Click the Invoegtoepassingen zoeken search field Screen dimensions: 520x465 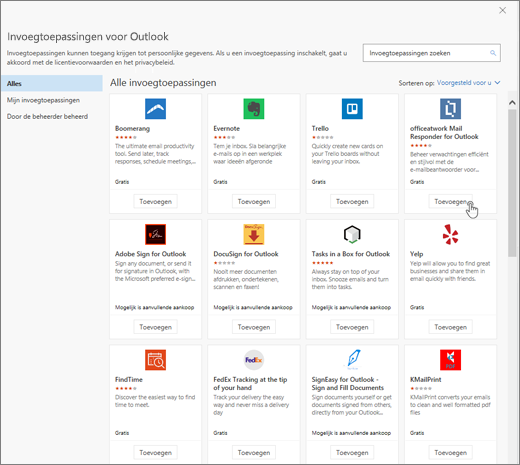click(432, 53)
